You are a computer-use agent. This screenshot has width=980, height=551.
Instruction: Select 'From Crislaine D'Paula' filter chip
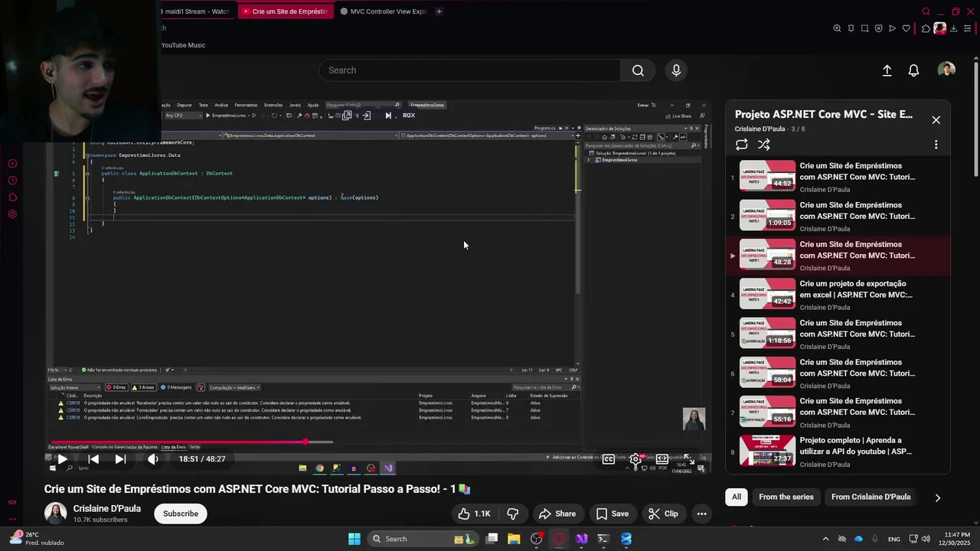[x=871, y=497]
